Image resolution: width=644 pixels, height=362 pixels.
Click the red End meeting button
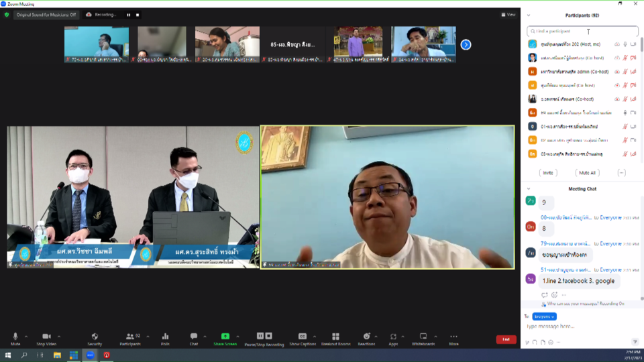506,339
